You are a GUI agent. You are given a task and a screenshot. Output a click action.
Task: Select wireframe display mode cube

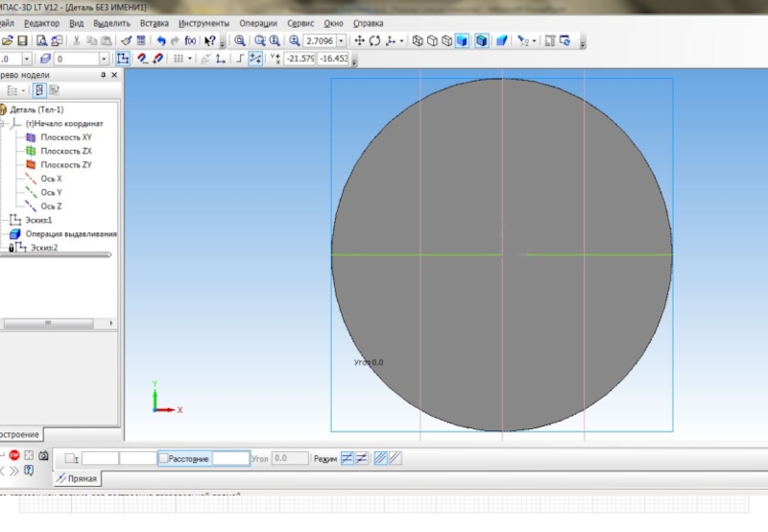[x=418, y=40]
